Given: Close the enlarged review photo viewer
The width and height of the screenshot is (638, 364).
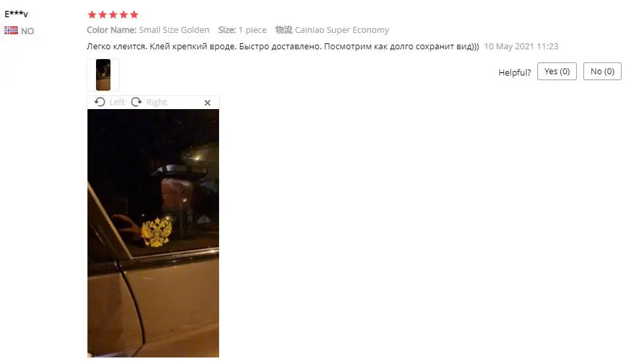Looking at the screenshot, I should [x=207, y=102].
